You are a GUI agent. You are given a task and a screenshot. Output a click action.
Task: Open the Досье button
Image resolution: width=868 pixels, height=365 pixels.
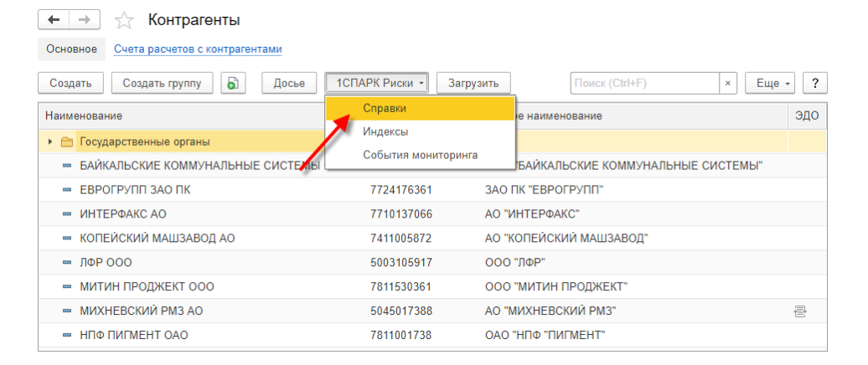(289, 84)
